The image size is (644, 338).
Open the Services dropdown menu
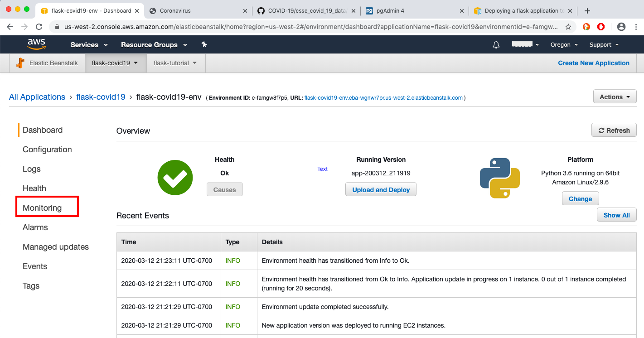pos(89,44)
